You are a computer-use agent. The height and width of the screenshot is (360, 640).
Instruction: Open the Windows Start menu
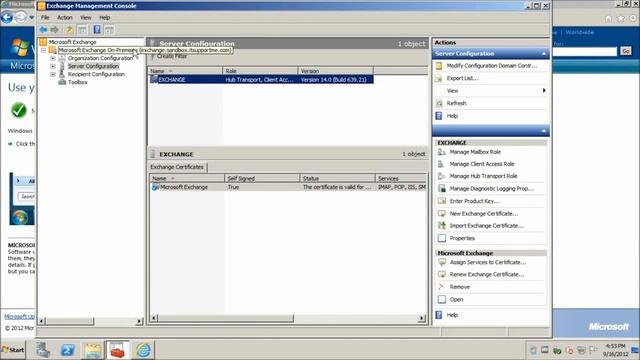(13, 350)
